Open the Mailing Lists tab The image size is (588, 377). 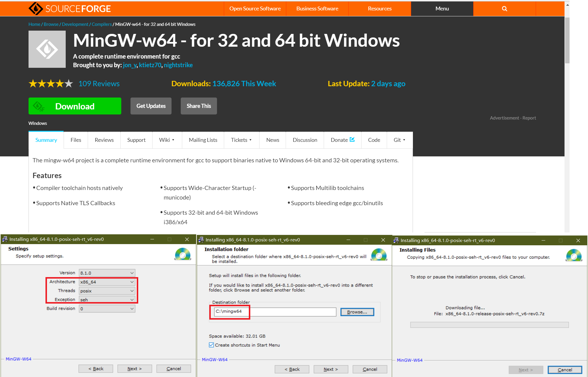[x=203, y=140]
